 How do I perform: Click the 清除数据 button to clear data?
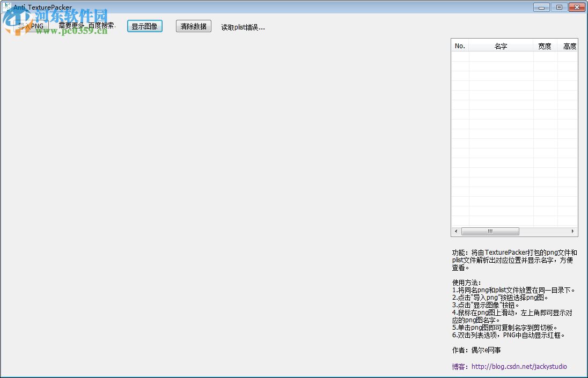(193, 26)
